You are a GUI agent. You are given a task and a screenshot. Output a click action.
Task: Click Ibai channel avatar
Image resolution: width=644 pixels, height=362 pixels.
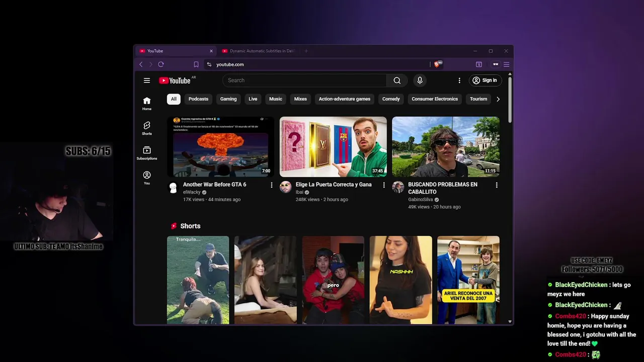[286, 187]
